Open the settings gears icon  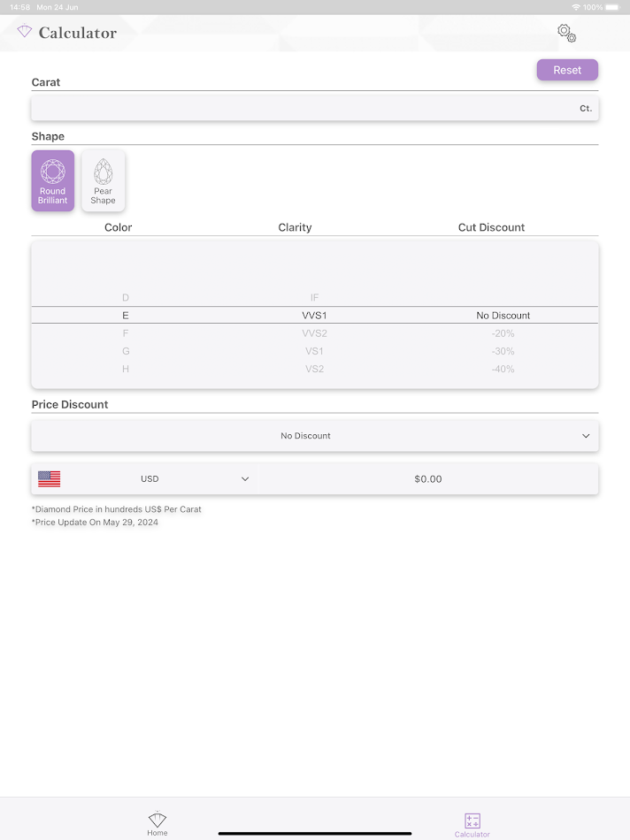[x=566, y=33]
